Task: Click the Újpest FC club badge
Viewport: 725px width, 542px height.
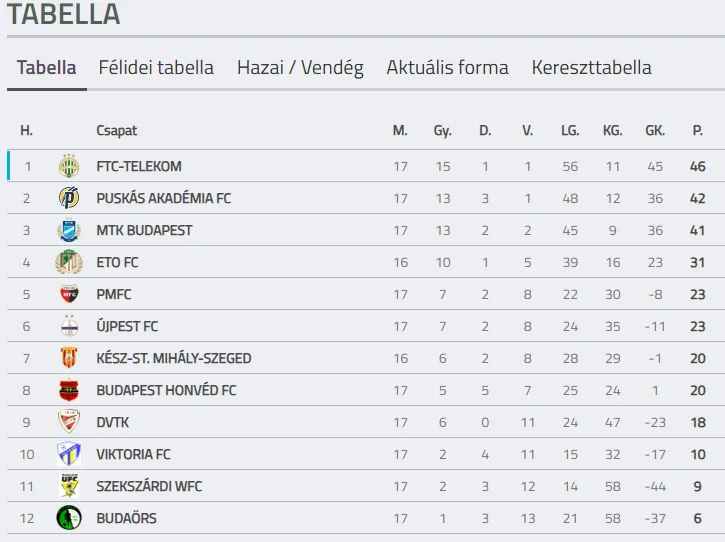Action: pos(68,326)
